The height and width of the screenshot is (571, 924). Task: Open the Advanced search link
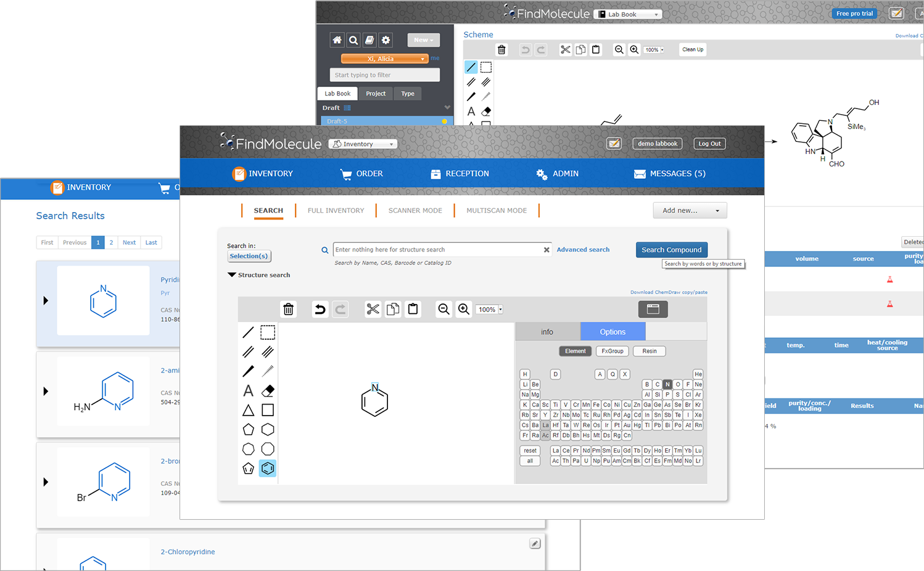point(583,250)
